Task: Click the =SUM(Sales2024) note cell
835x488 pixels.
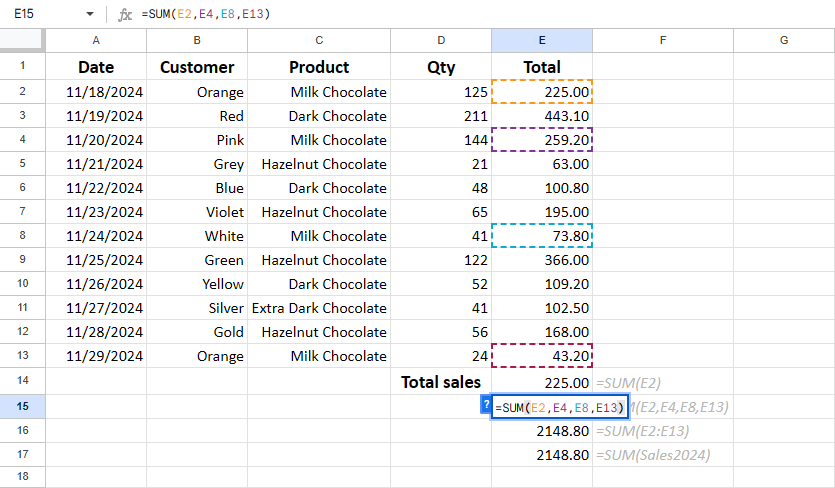Action: click(x=653, y=455)
